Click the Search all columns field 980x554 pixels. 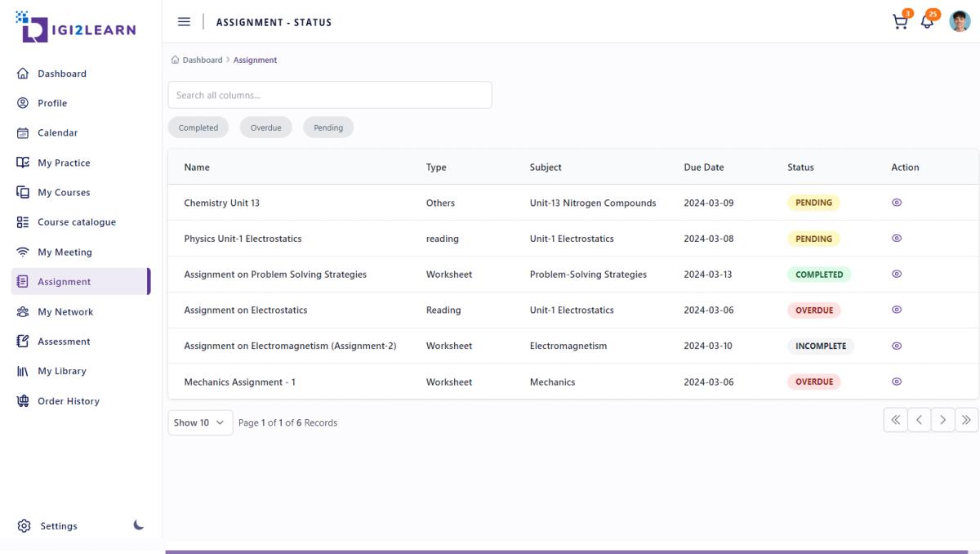pyautogui.click(x=330, y=95)
